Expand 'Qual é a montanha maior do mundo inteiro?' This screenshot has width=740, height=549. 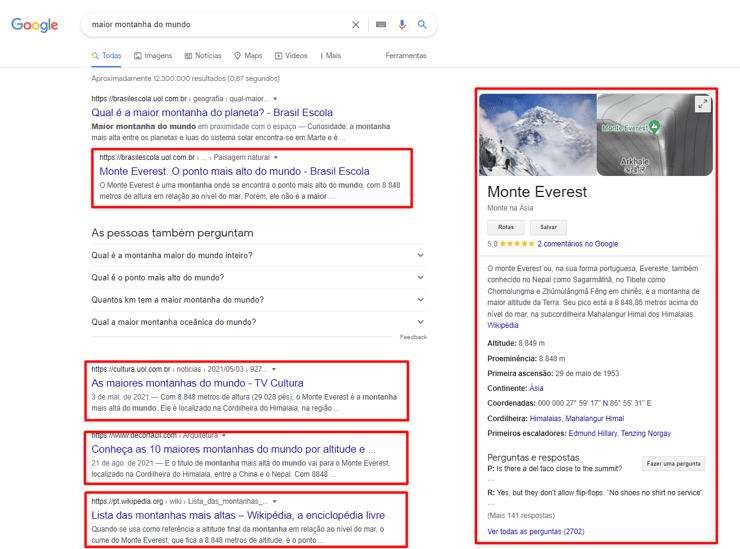tap(259, 255)
